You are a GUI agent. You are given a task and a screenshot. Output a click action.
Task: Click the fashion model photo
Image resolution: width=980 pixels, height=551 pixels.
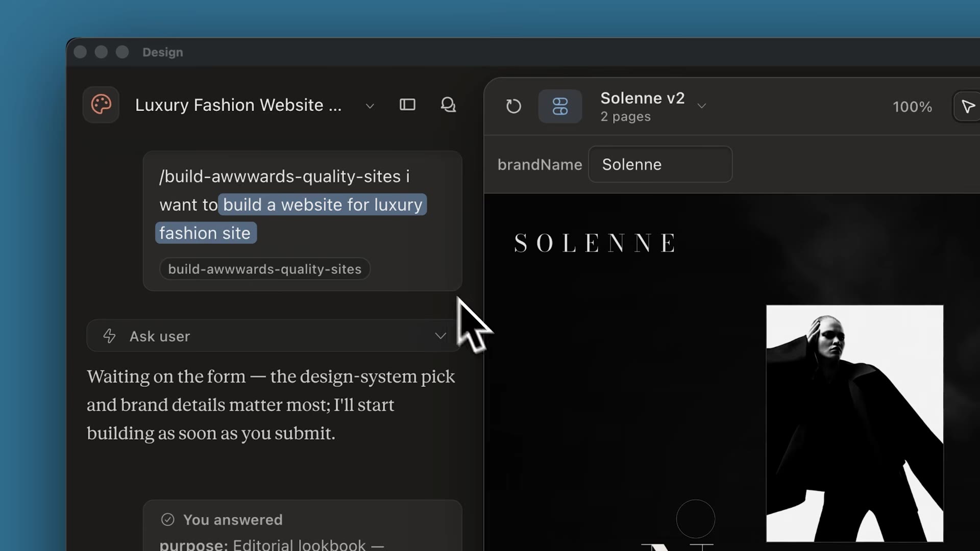tap(854, 423)
